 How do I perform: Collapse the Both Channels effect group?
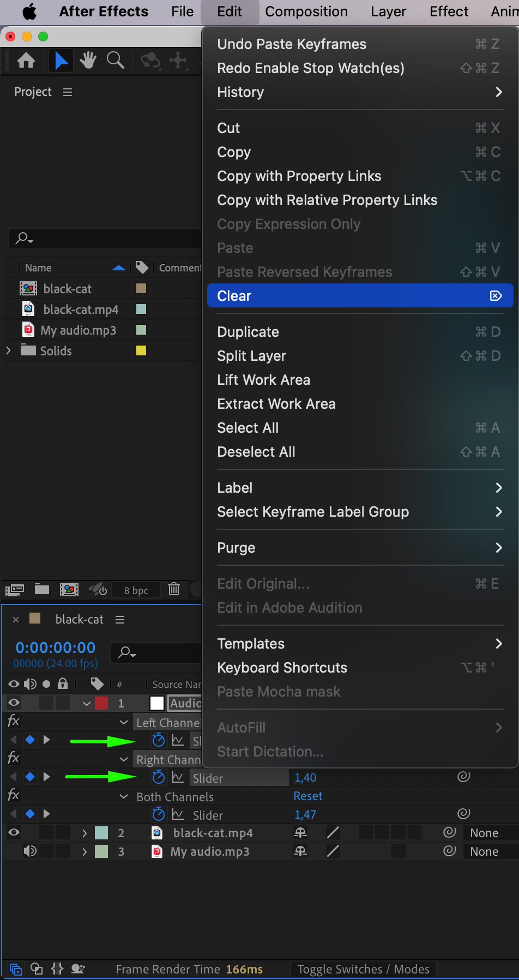click(124, 796)
